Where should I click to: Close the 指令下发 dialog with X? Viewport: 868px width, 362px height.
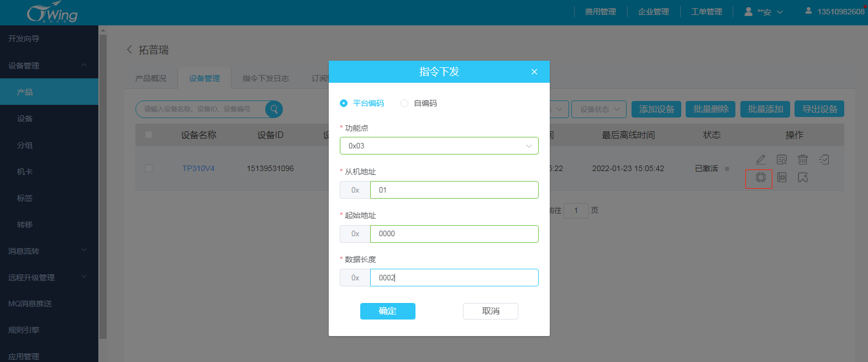534,72
